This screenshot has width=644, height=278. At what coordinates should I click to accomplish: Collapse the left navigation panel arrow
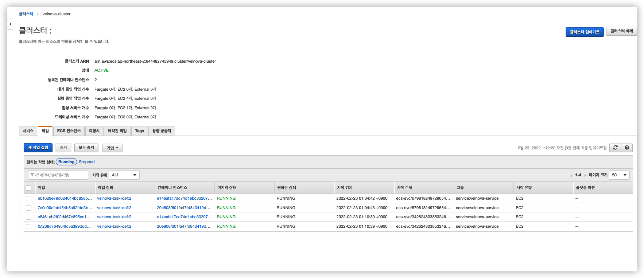(10, 24)
